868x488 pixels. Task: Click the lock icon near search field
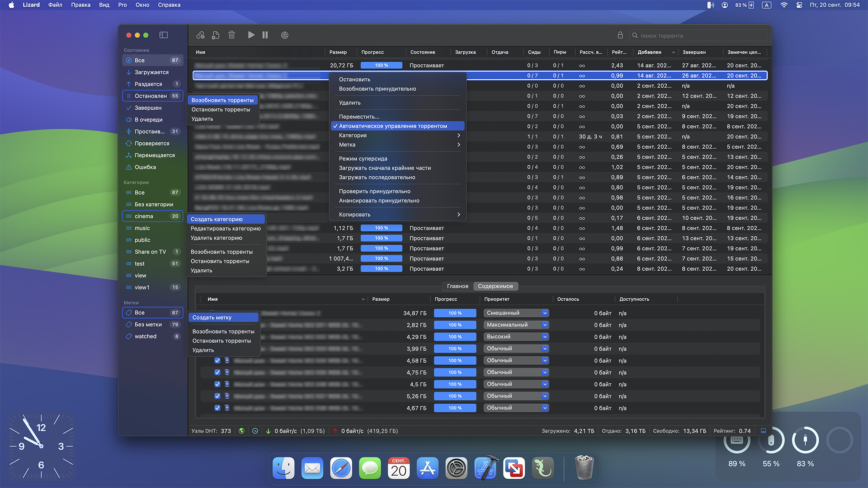coord(620,35)
